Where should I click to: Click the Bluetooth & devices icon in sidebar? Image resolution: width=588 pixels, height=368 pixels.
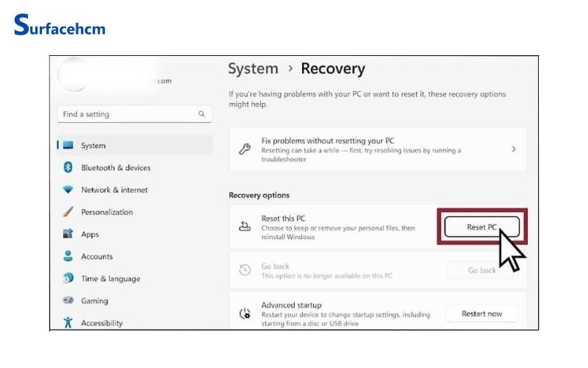68,168
